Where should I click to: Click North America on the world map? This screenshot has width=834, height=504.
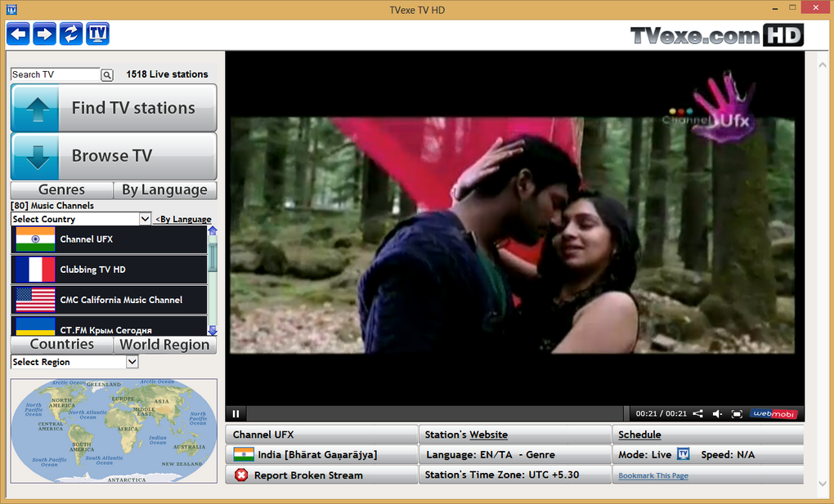61,403
